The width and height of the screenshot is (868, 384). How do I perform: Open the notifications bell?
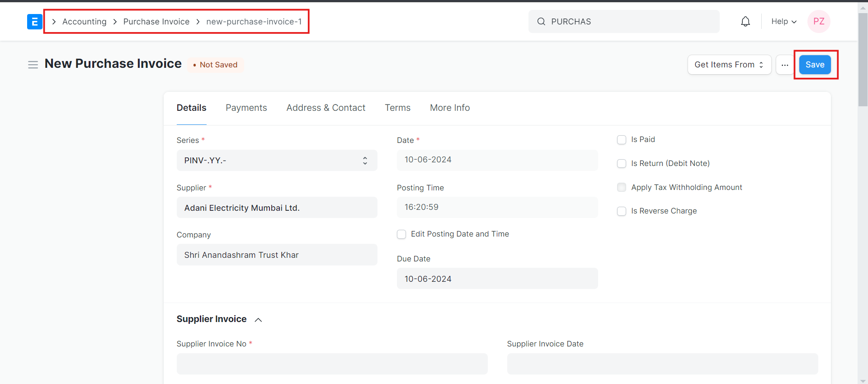(x=745, y=21)
